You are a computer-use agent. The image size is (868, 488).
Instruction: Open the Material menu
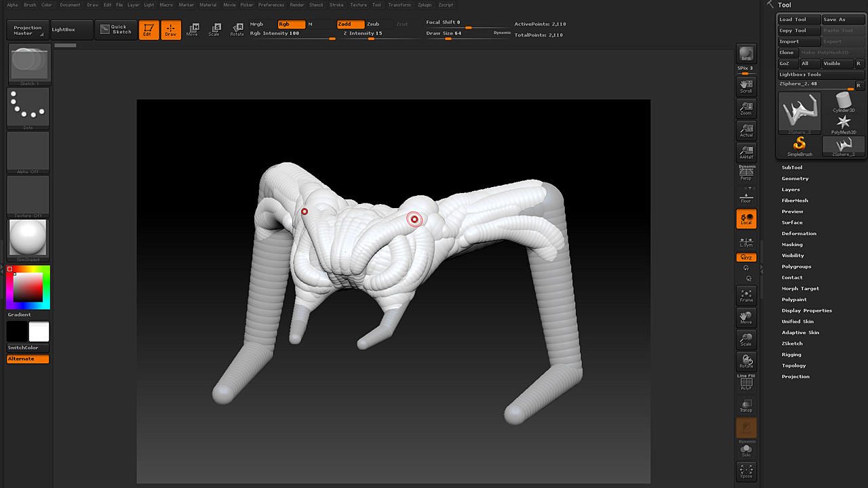208,5
